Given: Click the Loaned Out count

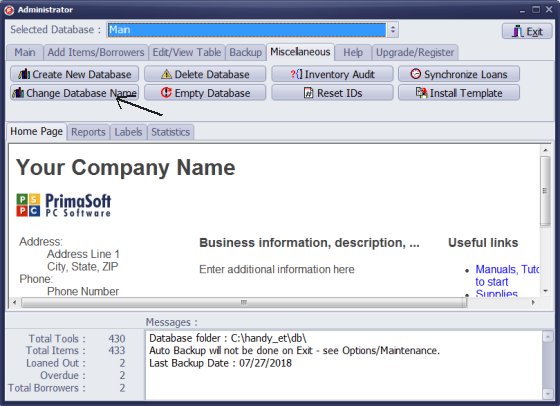Looking at the screenshot, I should (122, 363).
